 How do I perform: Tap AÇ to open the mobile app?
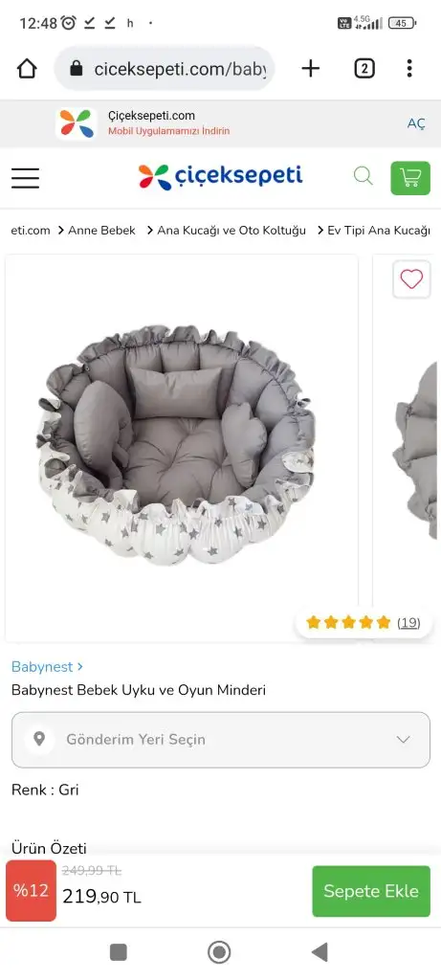tap(416, 123)
